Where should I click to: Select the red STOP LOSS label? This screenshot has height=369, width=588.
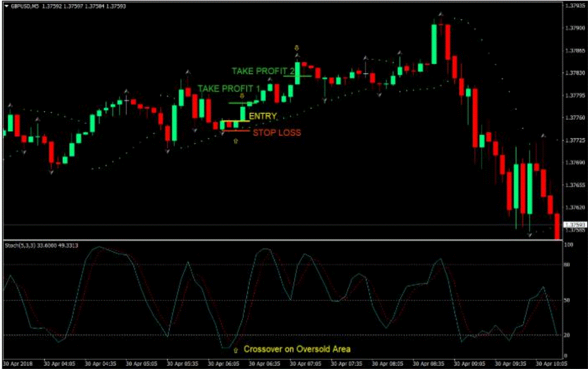[x=277, y=133]
